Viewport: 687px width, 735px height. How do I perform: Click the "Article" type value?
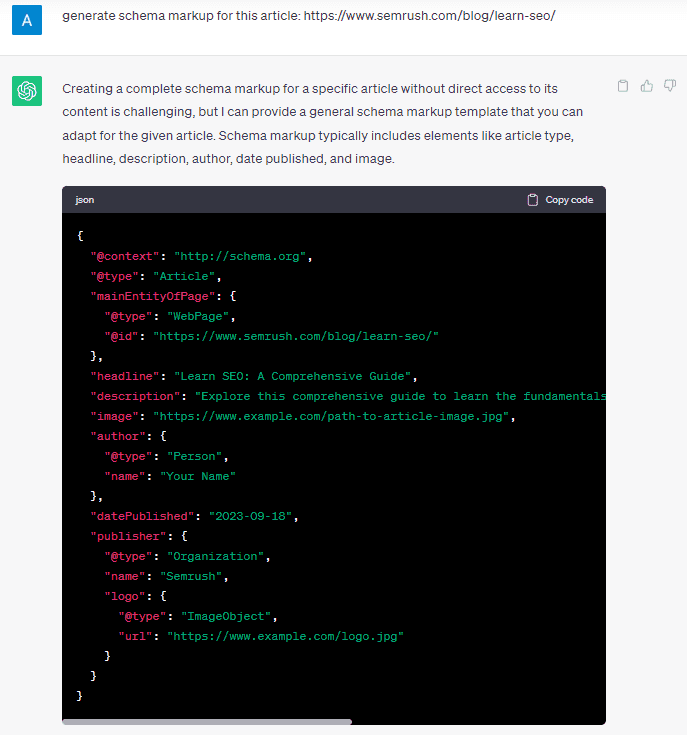tap(184, 277)
